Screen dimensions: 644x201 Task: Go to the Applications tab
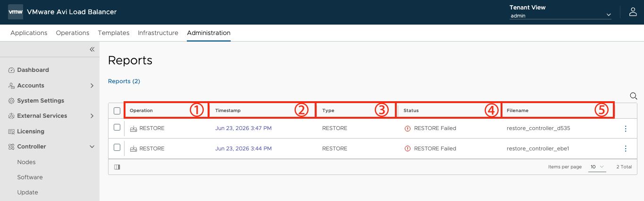click(x=29, y=33)
